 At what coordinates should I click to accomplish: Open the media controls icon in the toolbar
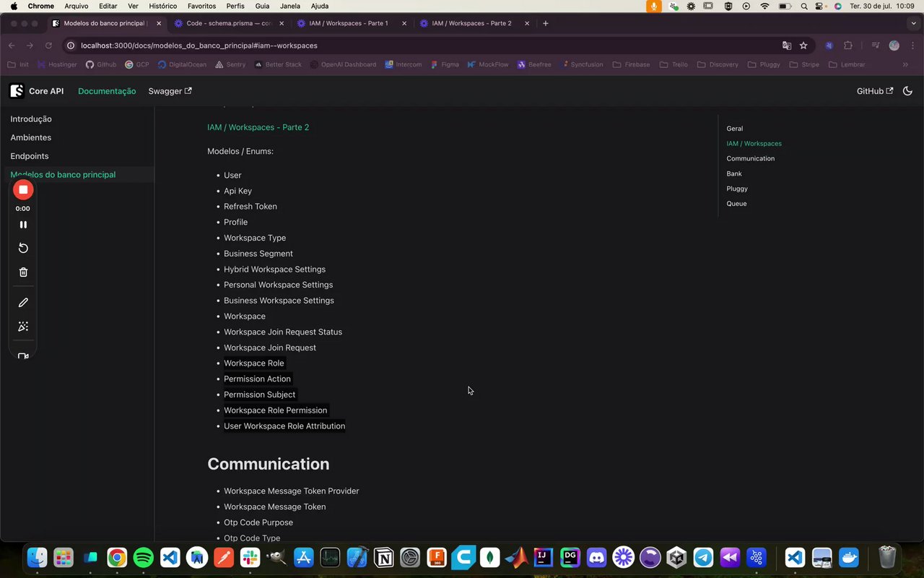pyautogui.click(x=875, y=46)
